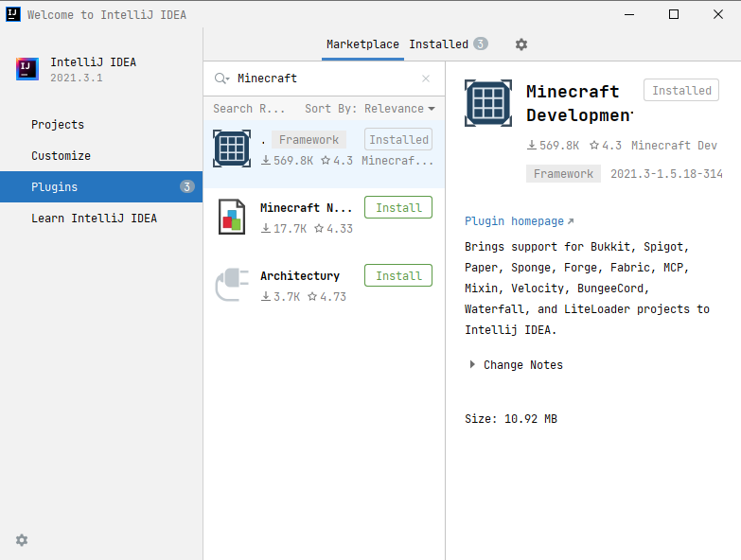The image size is (741, 560).
Task: Maximize the Welcome window
Action: pyautogui.click(x=674, y=14)
